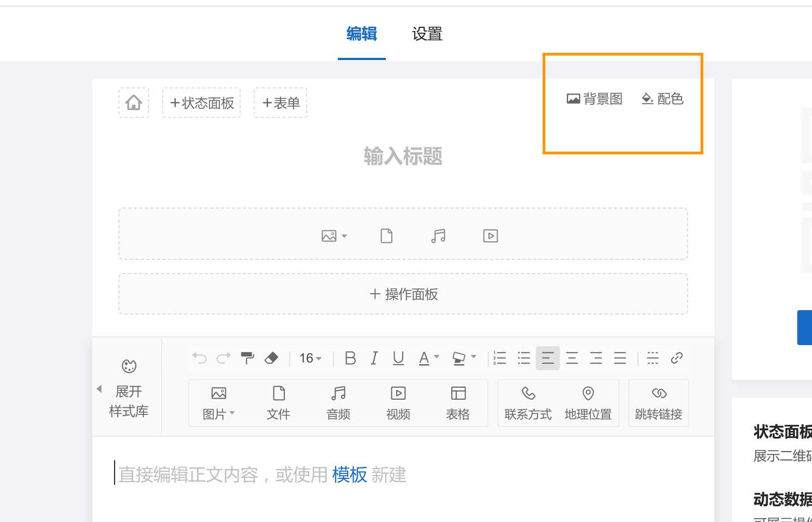The height and width of the screenshot is (522, 812).
Task: Insert a table with the 表格 icon
Action: point(458,403)
